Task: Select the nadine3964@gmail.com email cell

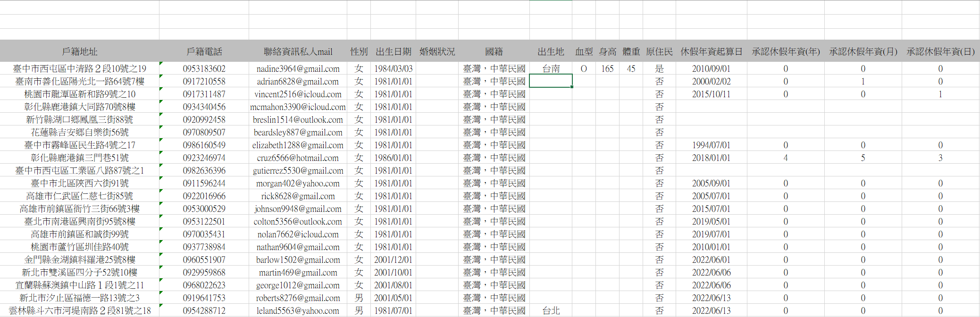Action: [298, 69]
